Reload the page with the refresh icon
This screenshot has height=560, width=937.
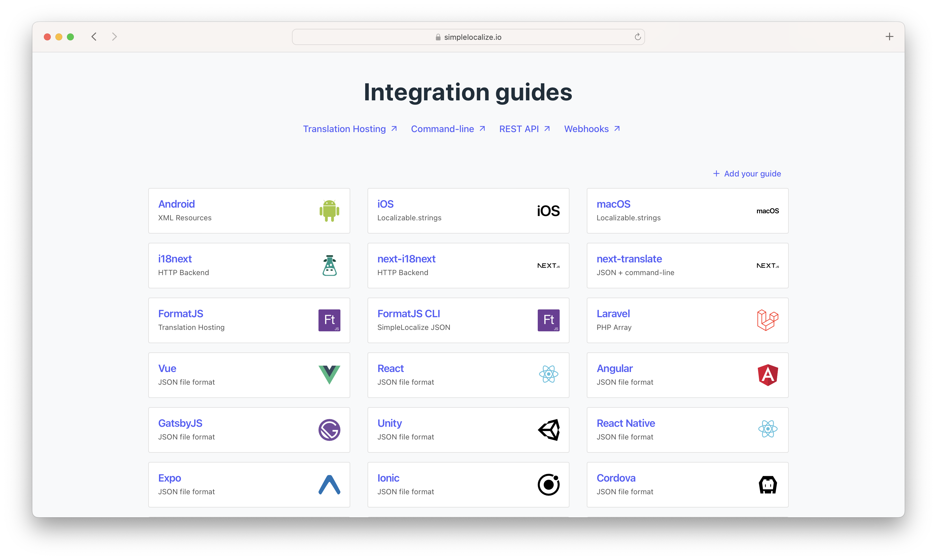tap(637, 37)
